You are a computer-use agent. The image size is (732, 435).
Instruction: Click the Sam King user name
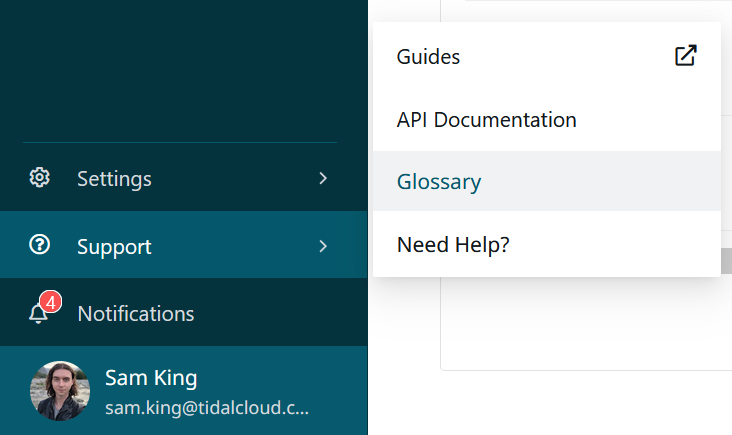tap(151, 378)
